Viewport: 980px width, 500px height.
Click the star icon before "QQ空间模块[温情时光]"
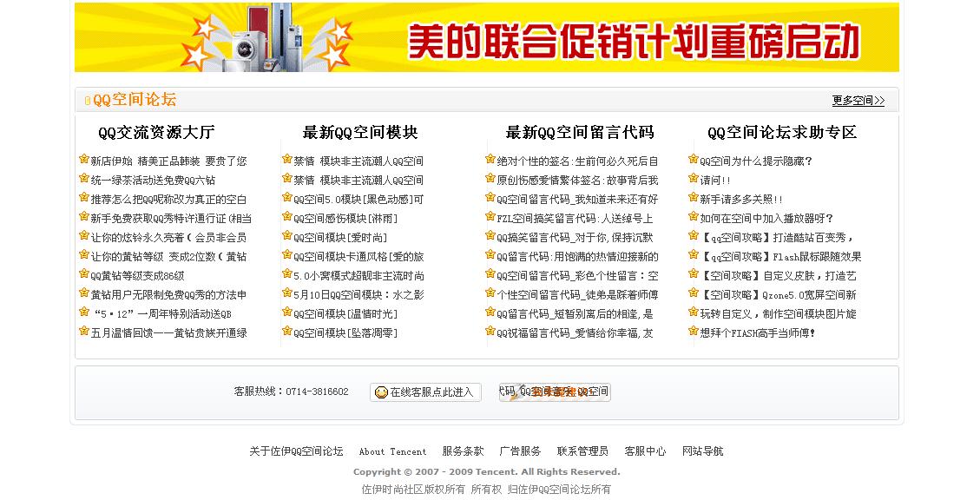[x=286, y=312]
